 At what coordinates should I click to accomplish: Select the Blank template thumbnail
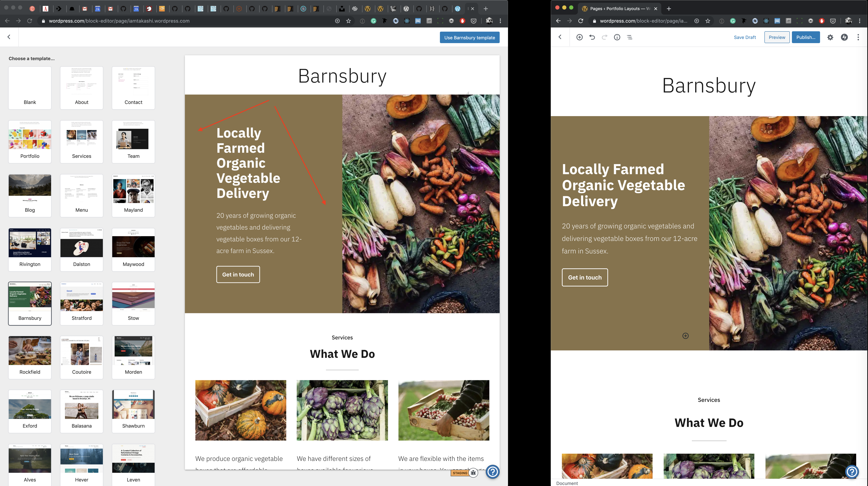pos(30,88)
